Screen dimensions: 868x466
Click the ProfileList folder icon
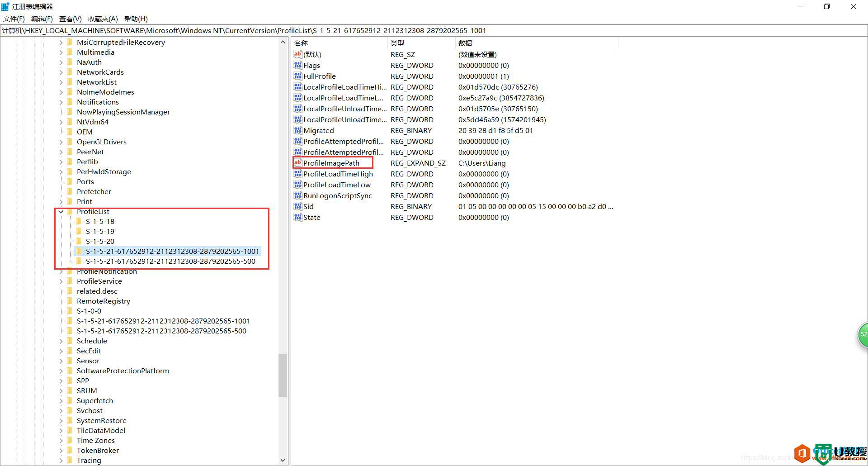70,211
